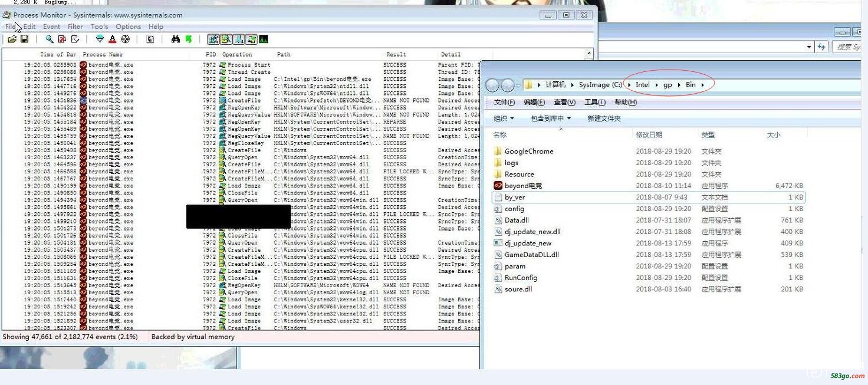868x385 pixels.
Task: Click the beyond电竞 application icon in Explorer
Action: pyautogui.click(x=498, y=186)
